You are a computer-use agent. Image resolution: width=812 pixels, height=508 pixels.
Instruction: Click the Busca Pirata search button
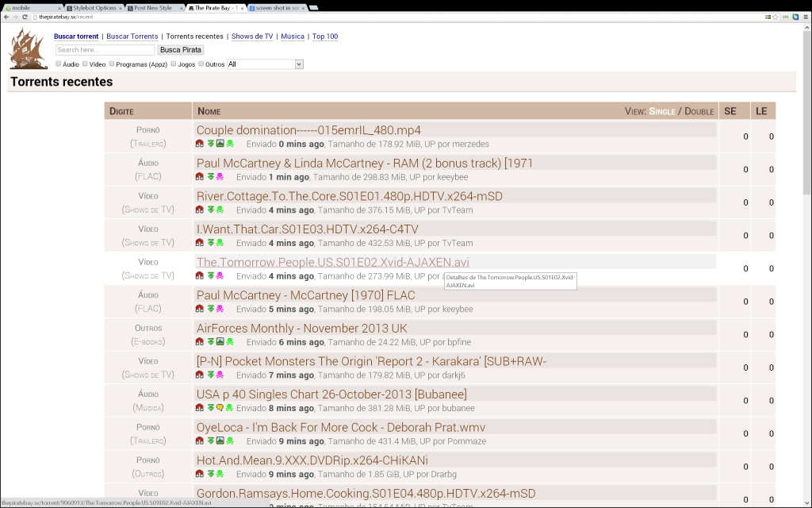pyautogui.click(x=181, y=50)
